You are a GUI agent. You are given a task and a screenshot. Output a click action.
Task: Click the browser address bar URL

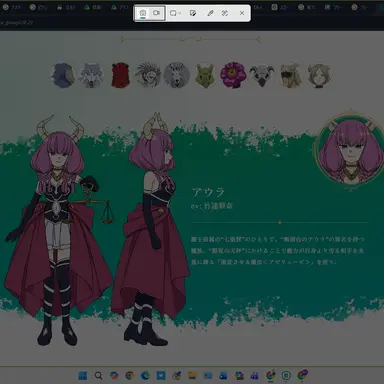coord(17,22)
